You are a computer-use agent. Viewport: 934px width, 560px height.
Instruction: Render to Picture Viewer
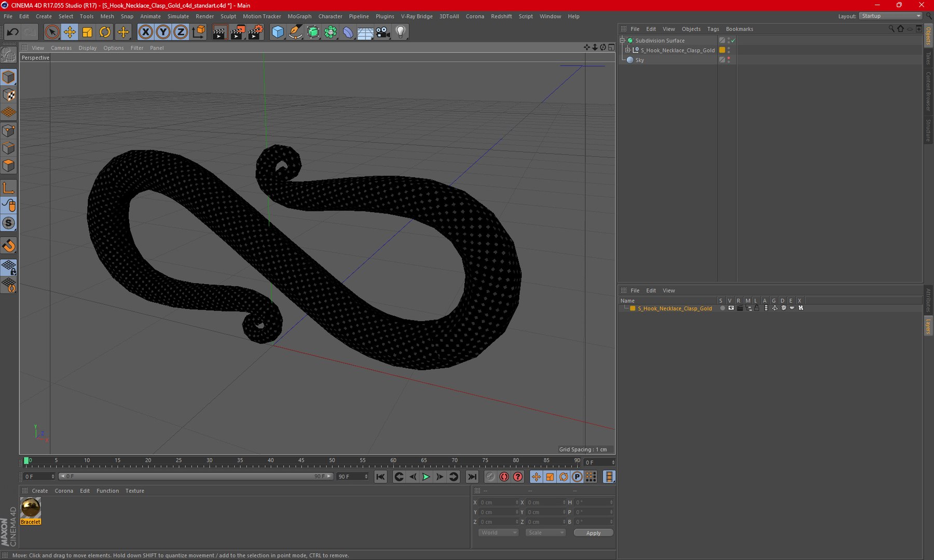click(237, 32)
